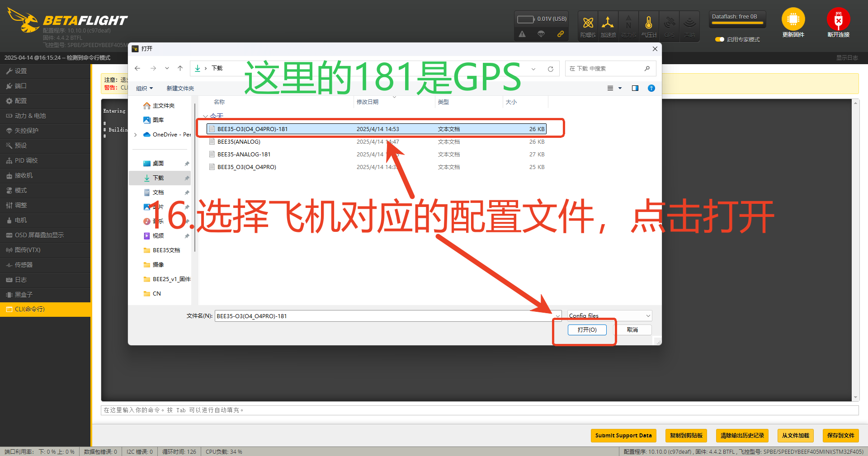Click the search magnifier icon
The height and width of the screenshot is (456, 868).
(647, 69)
